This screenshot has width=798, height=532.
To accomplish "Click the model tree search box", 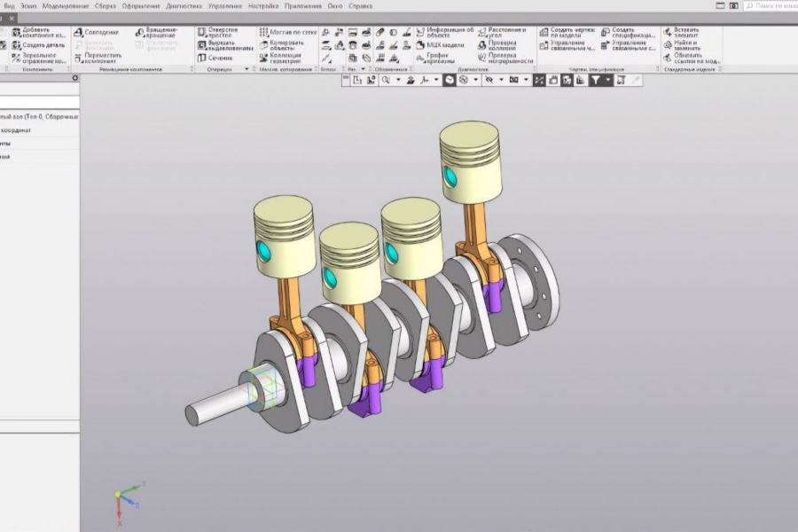I will point(39,102).
